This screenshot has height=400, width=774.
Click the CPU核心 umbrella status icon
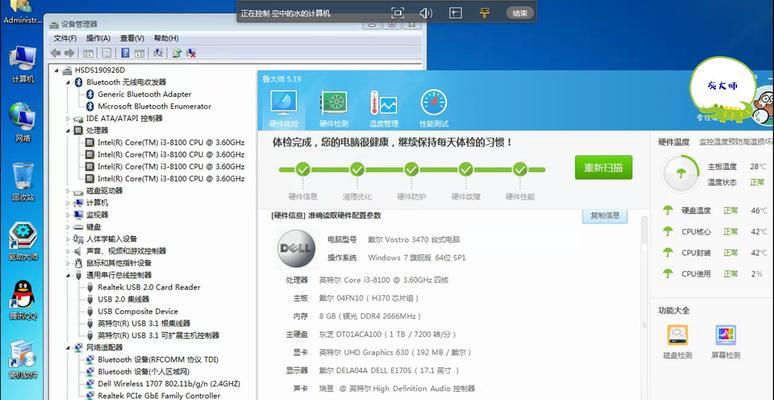click(x=668, y=231)
